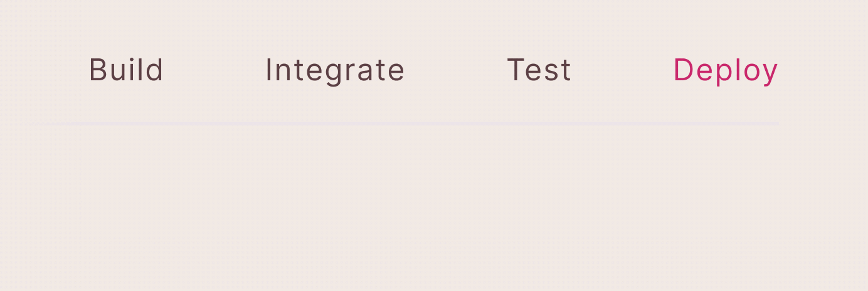Activate the tab labeled Test
Viewport: 868px width, 291px height.
(539, 70)
